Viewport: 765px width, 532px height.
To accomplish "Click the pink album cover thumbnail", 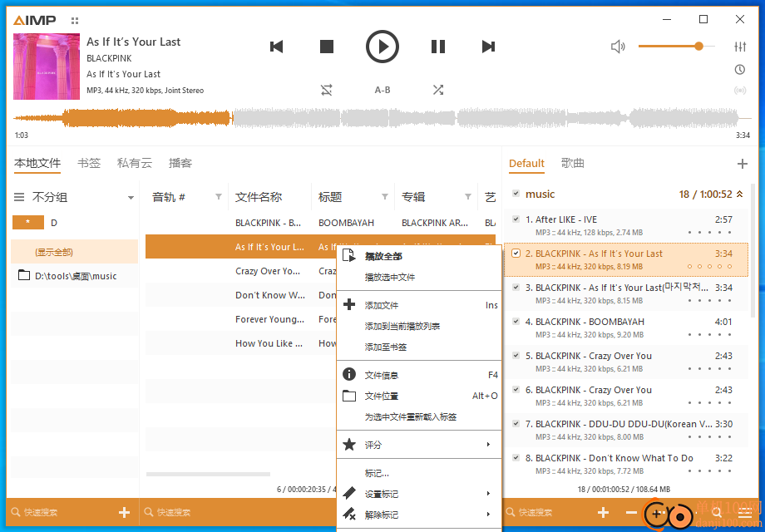I will [x=47, y=66].
